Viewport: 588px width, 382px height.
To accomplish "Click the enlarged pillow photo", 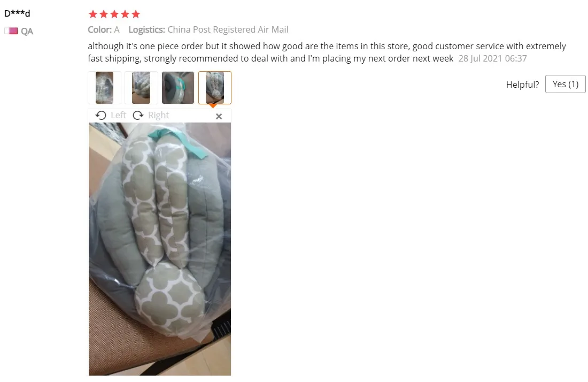I will [160, 249].
